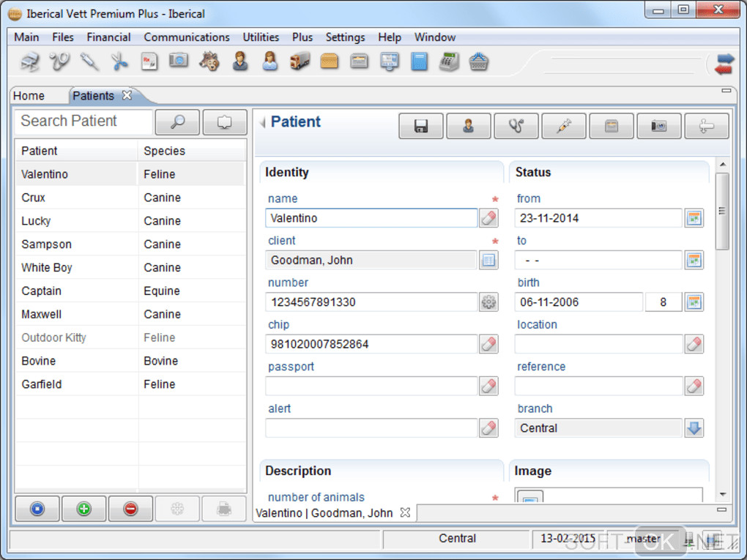Open the stethoscope consultation toolbar icon
Image resolution: width=747 pixels, height=560 pixels.
(x=59, y=61)
